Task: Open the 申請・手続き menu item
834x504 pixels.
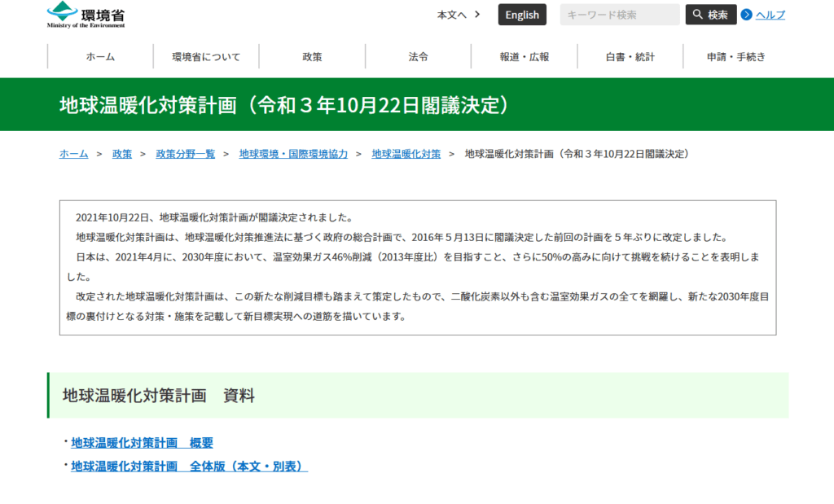Action: coord(735,57)
